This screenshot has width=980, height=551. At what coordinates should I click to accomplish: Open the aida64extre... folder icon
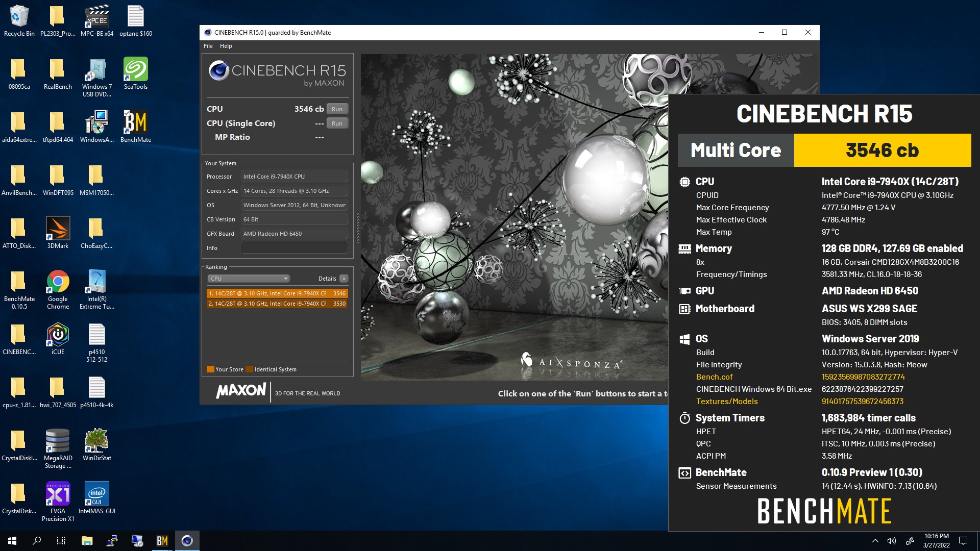[x=19, y=127]
